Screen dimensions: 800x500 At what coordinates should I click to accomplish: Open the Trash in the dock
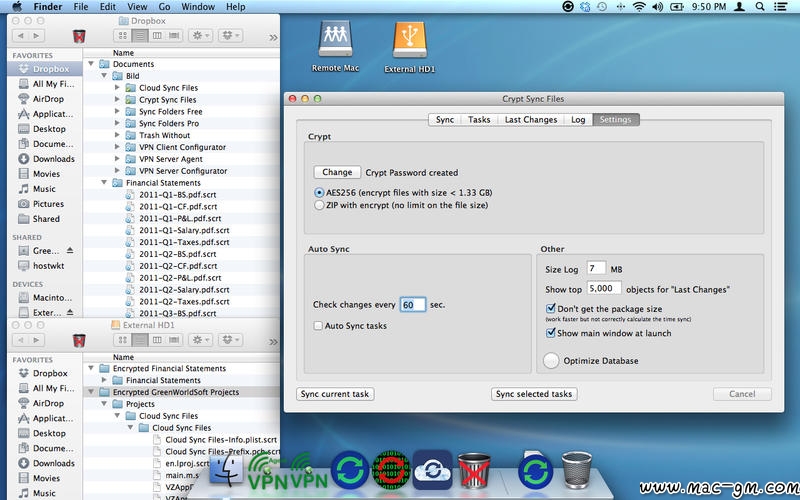577,470
